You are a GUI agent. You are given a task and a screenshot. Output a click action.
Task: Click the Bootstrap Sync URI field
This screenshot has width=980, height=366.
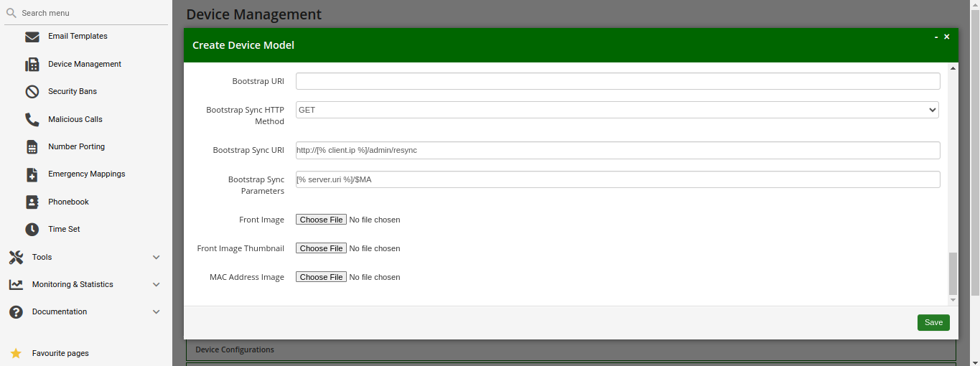[x=617, y=150]
